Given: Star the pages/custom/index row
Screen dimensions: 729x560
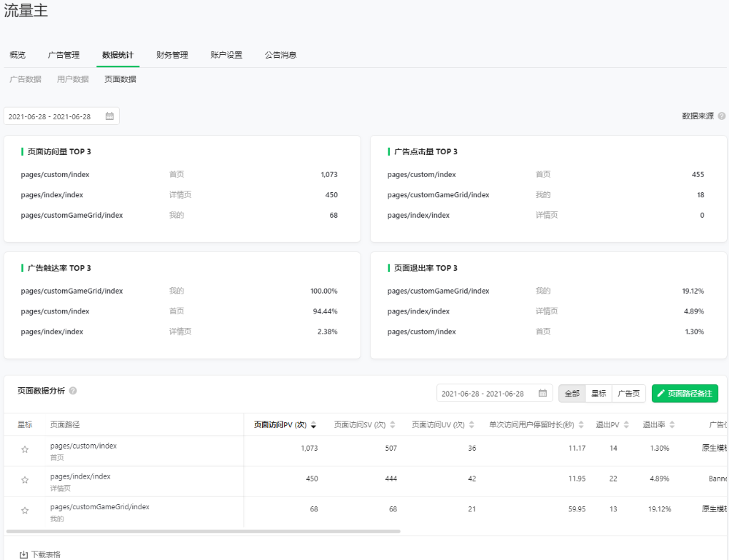Looking at the screenshot, I should coord(25,450).
